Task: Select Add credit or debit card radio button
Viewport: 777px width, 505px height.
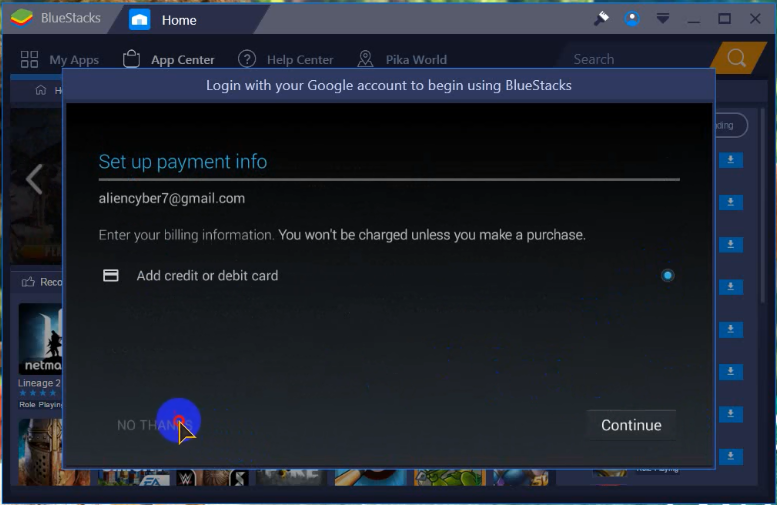Action: click(x=667, y=275)
